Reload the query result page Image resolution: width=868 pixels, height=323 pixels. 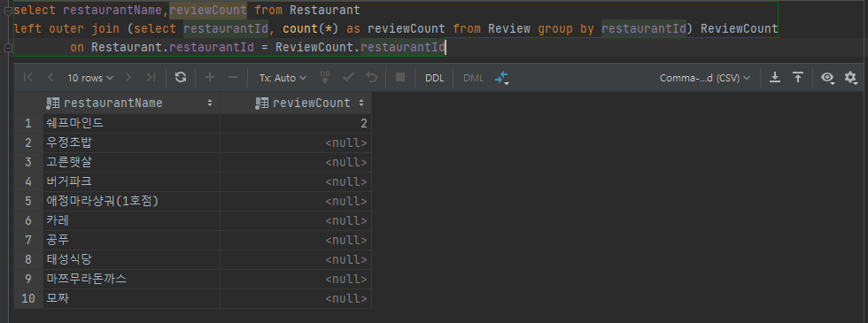tap(181, 78)
